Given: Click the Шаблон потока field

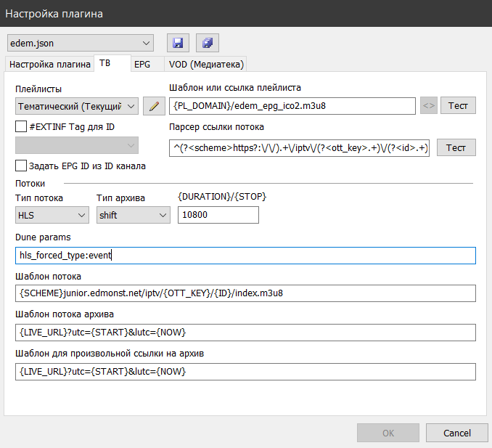Looking at the screenshot, I should (x=246, y=293).
